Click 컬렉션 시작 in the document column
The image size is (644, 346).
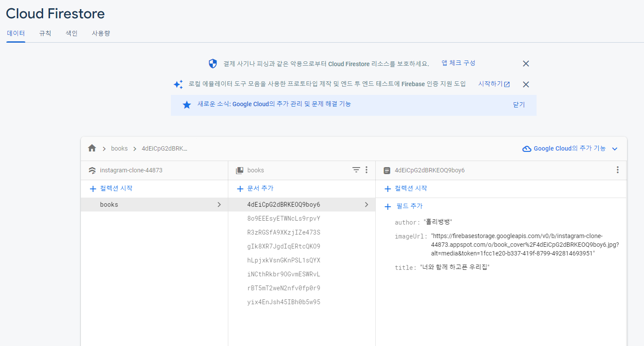[x=406, y=188]
